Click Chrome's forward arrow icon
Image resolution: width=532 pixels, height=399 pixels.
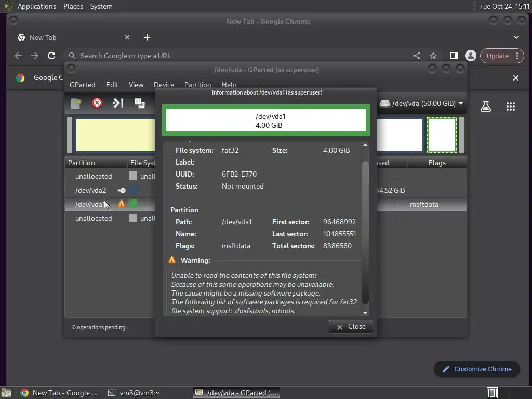35,56
